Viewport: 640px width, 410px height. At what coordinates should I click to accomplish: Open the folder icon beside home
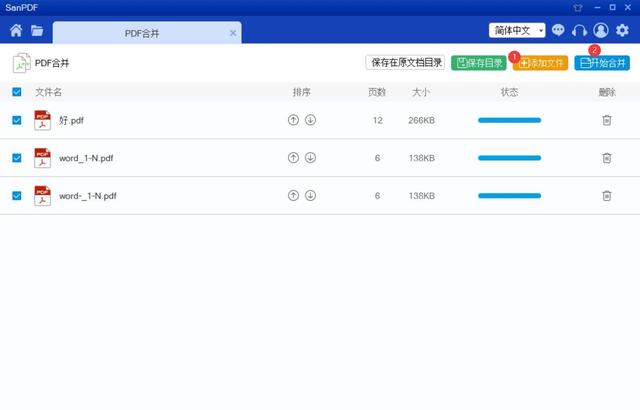pos(37,30)
